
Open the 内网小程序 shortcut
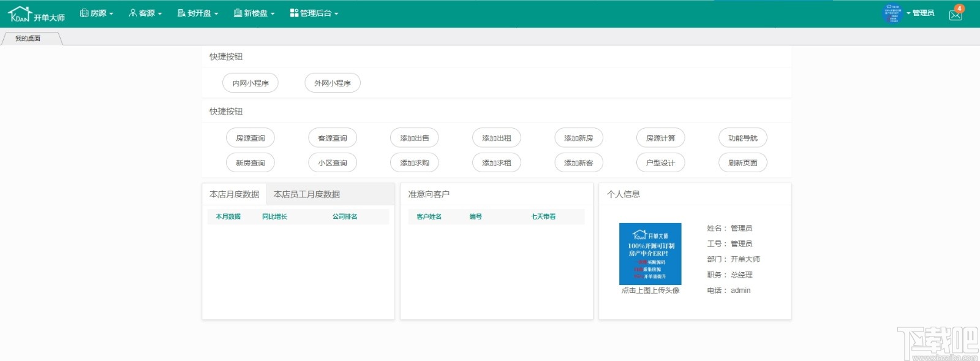point(251,83)
